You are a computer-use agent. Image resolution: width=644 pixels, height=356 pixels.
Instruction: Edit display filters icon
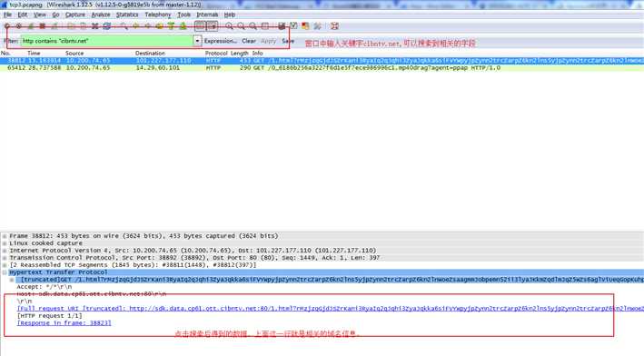coord(293,25)
